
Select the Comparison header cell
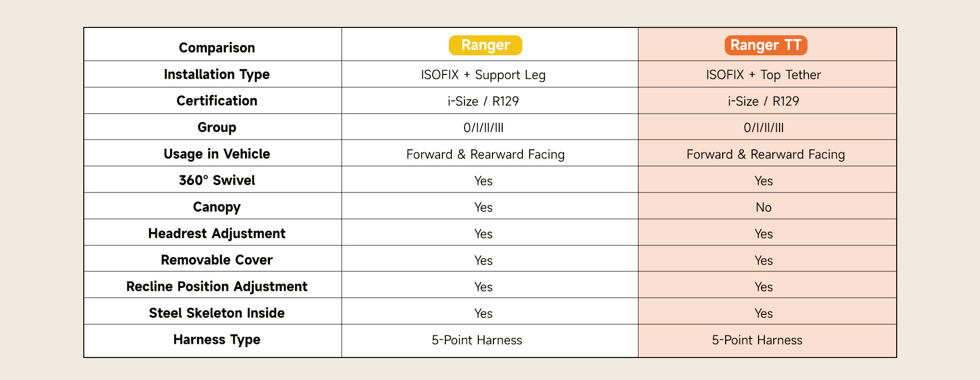coord(217,47)
